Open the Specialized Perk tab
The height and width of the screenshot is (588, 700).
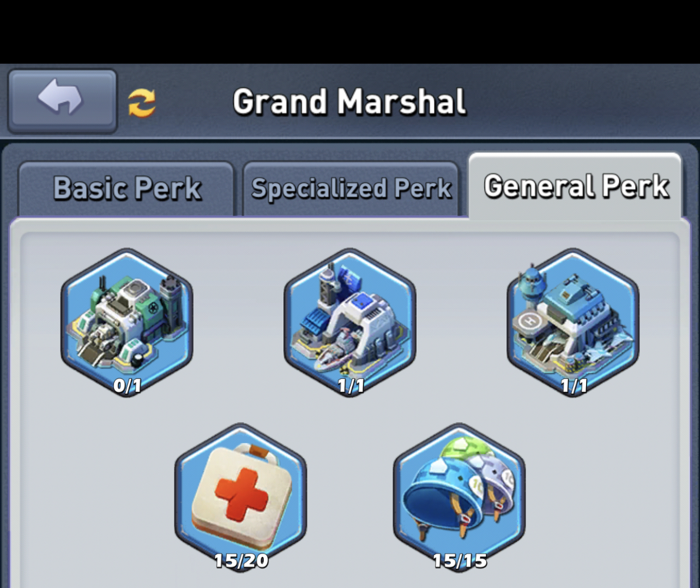coord(351,189)
